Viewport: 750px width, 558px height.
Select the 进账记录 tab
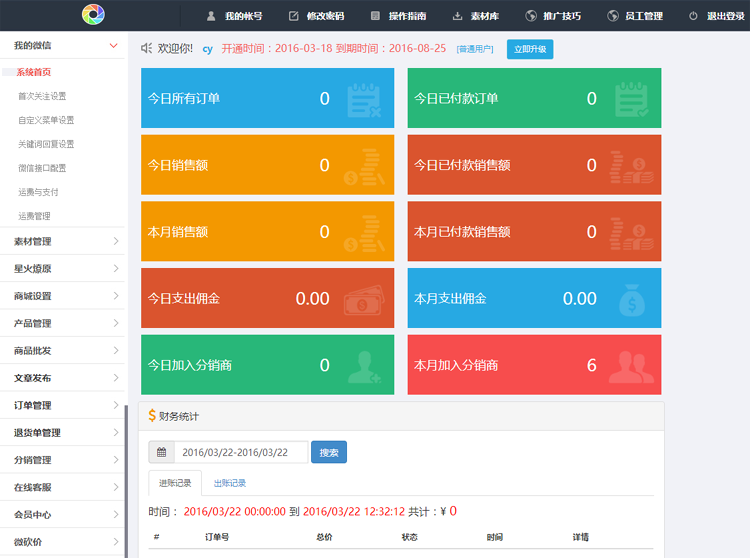point(175,483)
